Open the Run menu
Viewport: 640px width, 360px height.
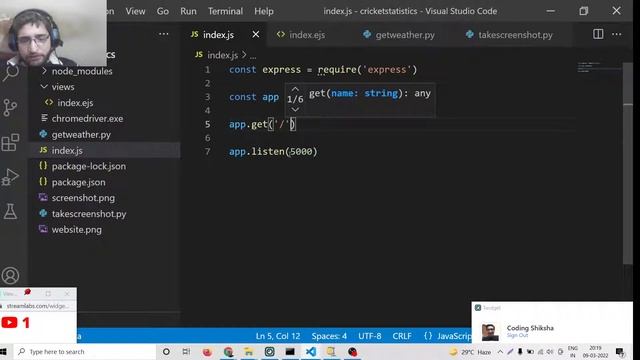point(188,11)
